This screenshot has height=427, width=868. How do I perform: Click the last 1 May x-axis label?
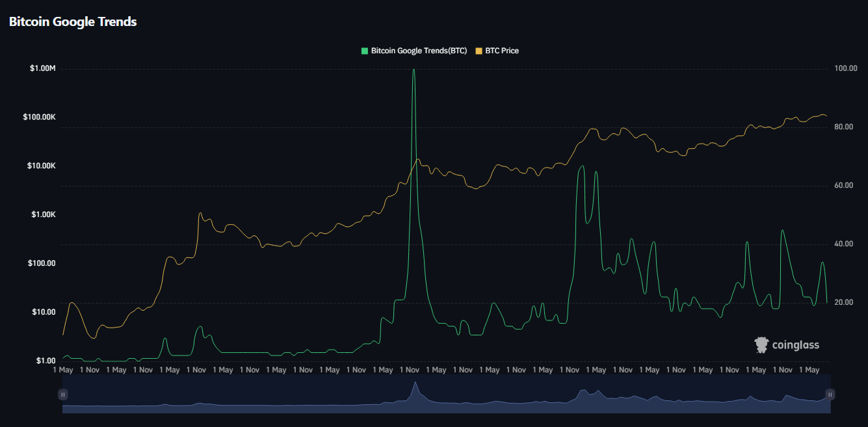(809, 370)
